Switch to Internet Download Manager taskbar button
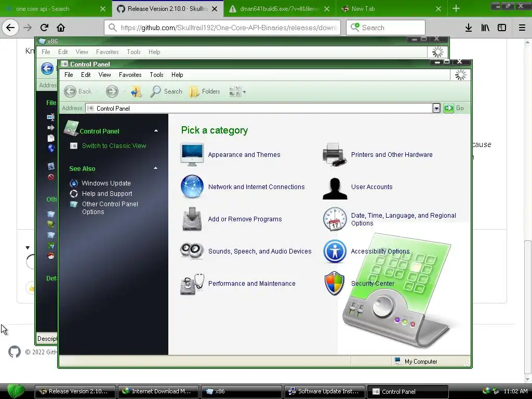This screenshot has width=532, height=399. 159,392
